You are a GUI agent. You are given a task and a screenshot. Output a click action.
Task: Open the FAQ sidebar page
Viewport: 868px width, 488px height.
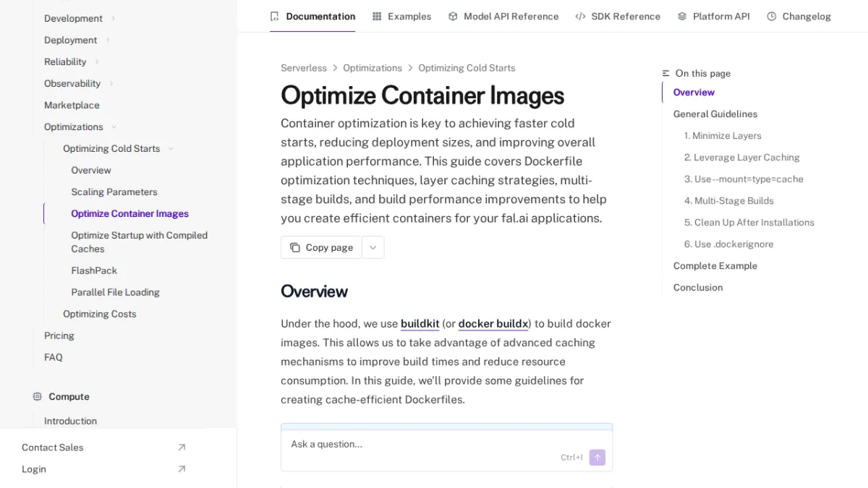(x=54, y=357)
